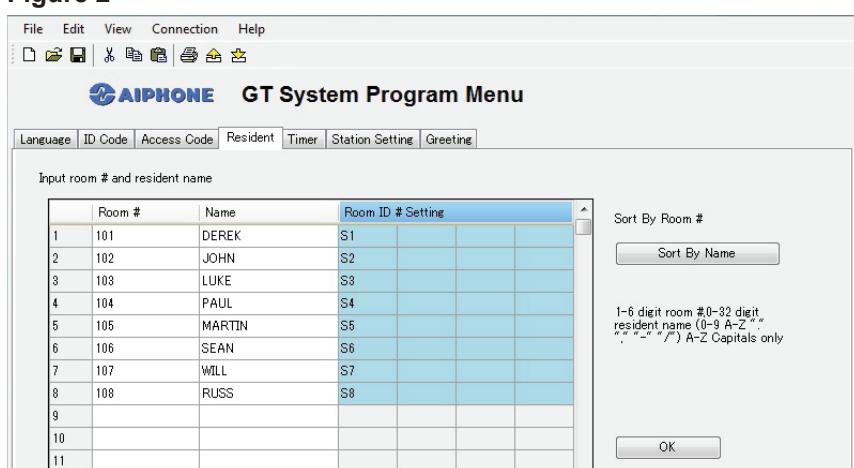Screen dimensions: 854x468
Task: Cut with the scissors icon
Action: point(109,54)
